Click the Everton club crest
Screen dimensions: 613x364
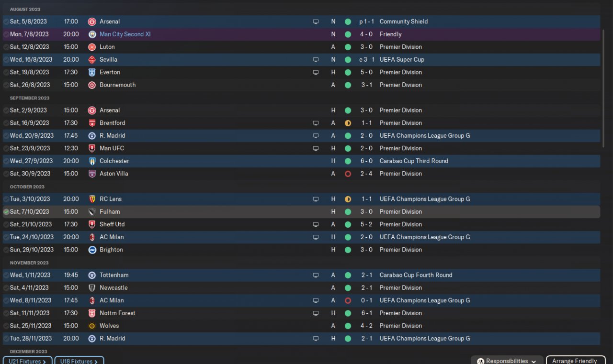[x=92, y=72]
